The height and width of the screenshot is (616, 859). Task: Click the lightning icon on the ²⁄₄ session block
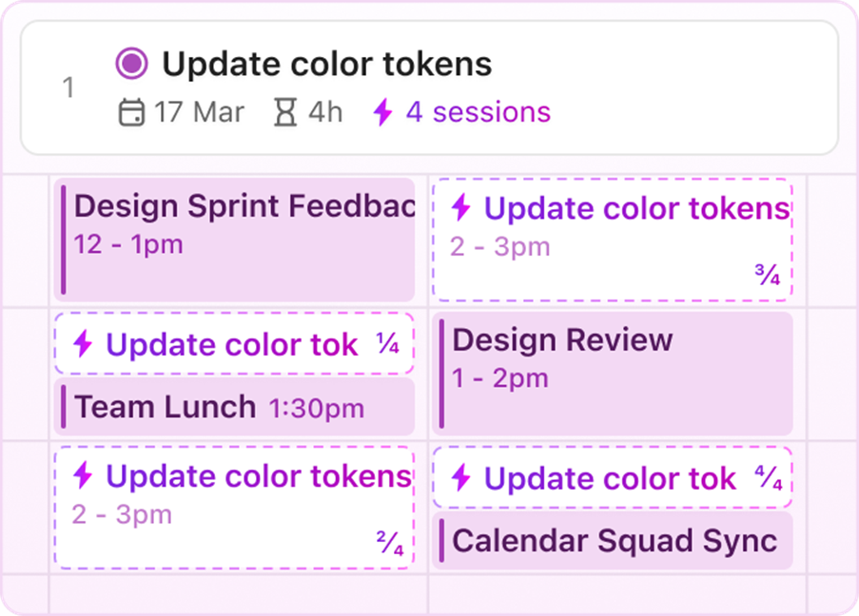pos(83,475)
